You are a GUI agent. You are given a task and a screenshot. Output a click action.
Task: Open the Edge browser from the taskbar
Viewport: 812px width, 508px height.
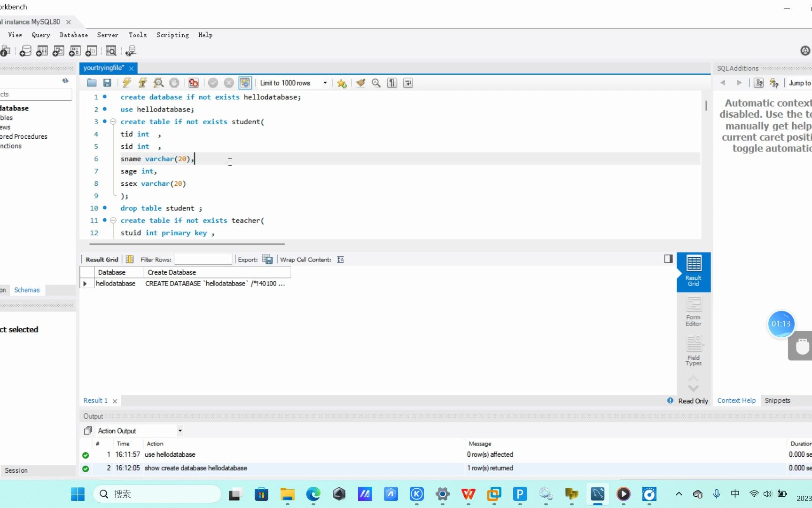coord(313,494)
